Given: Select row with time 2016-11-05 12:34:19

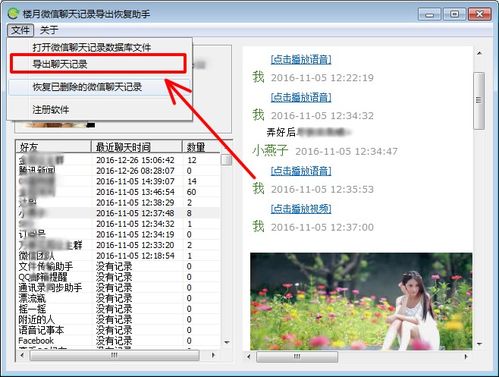Looking at the screenshot, I should [118, 234].
